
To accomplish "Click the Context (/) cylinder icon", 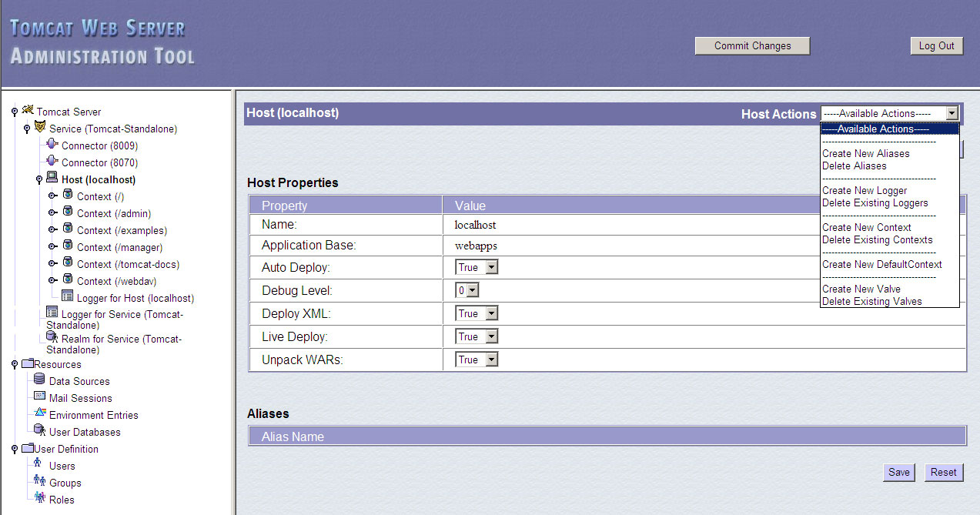I will pos(68,196).
